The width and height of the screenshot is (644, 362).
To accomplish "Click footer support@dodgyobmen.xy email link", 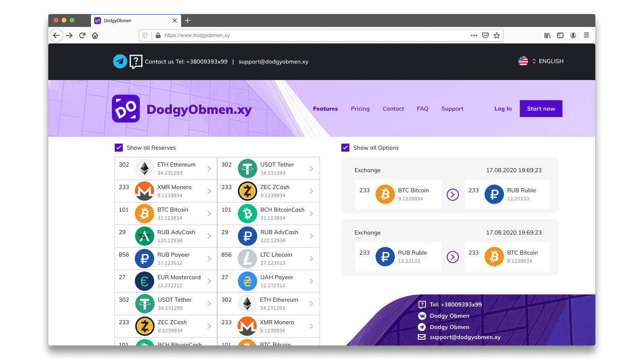I will pyautogui.click(x=465, y=337).
